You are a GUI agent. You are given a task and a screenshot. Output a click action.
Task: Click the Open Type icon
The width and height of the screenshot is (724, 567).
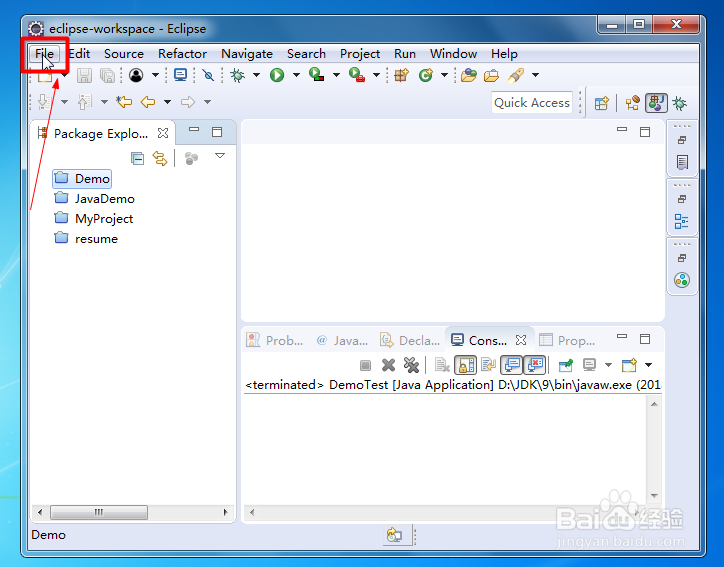[x=468, y=75]
